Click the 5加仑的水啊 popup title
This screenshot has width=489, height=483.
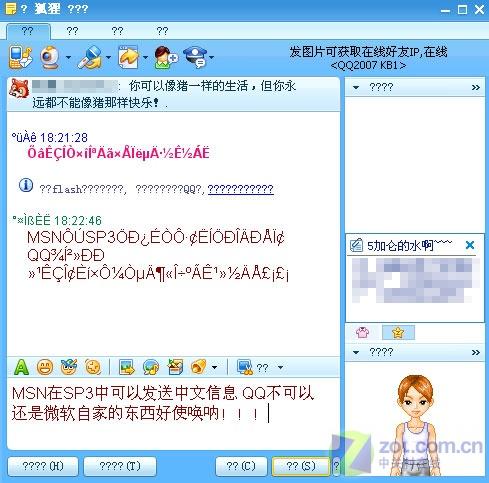tap(410, 246)
